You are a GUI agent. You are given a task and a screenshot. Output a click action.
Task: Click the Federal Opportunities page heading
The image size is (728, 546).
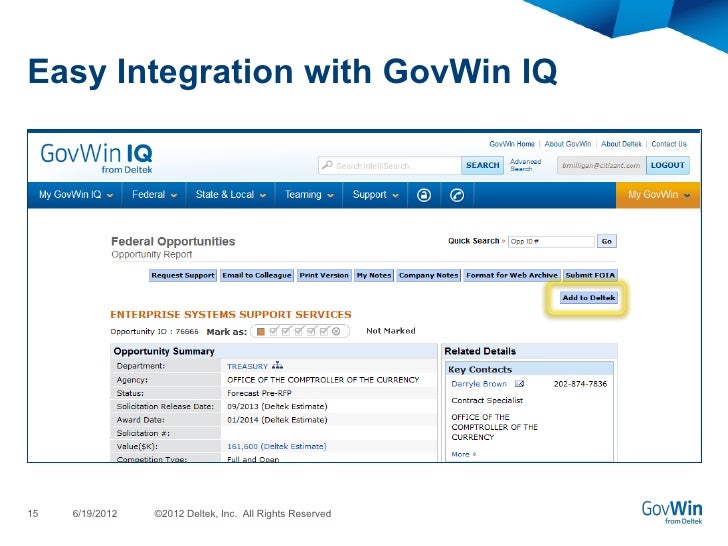(x=173, y=241)
